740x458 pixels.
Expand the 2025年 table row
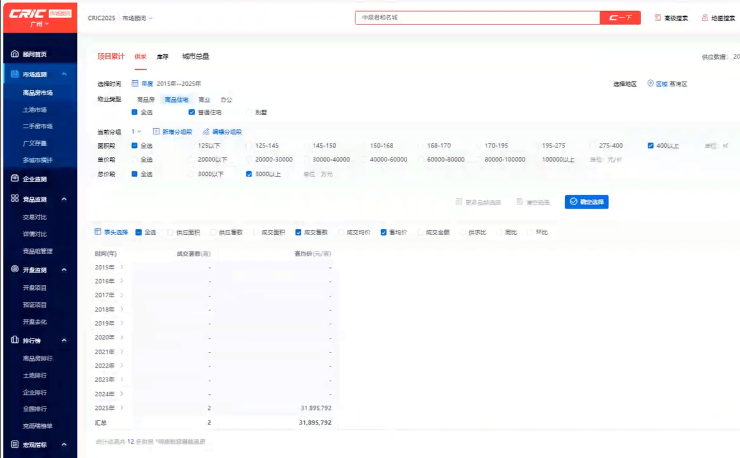(x=122, y=408)
